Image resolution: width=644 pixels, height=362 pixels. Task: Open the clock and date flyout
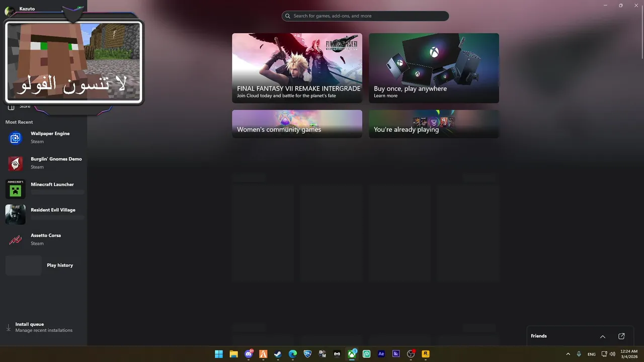coord(629,354)
